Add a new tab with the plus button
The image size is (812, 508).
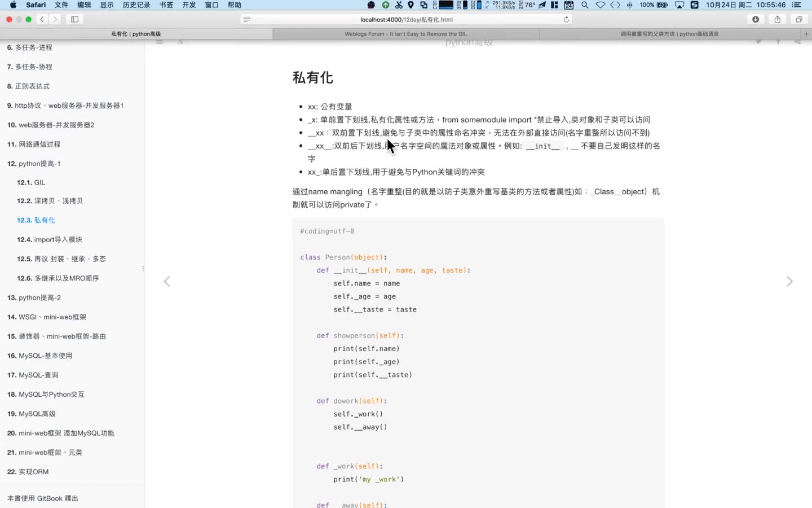(806, 34)
